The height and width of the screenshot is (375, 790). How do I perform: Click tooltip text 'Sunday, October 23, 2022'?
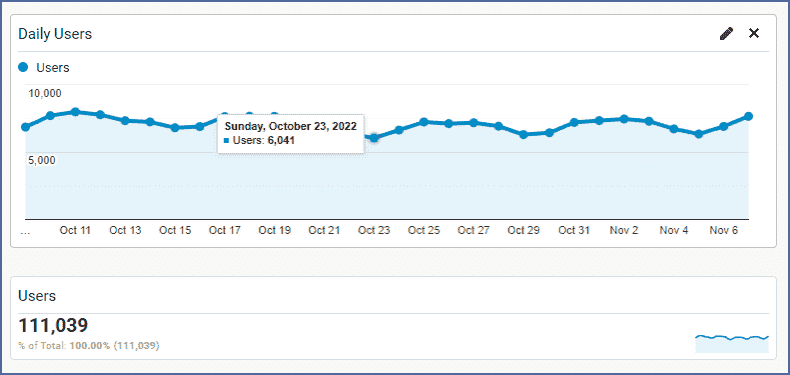click(x=291, y=126)
